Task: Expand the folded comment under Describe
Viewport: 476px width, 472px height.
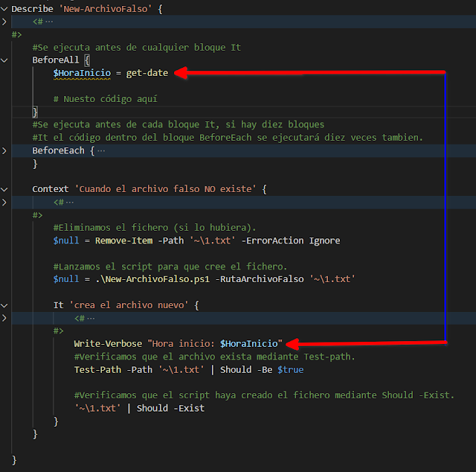Action: (x=4, y=22)
